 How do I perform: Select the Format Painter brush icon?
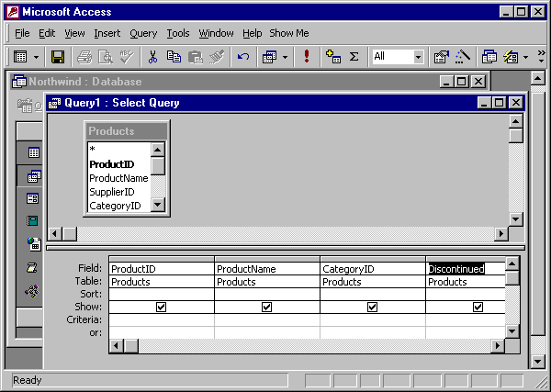point(217,57)
